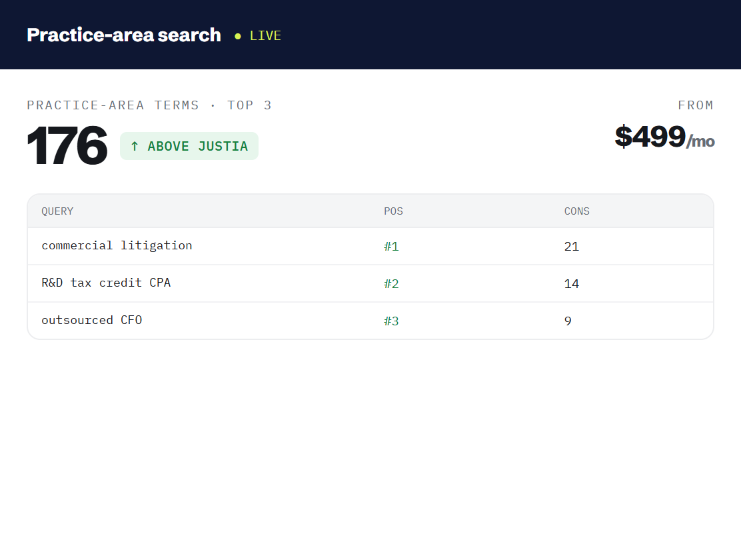Click the large 176 terms count
This screenshot has width=741, height=560.
point(67,145)
